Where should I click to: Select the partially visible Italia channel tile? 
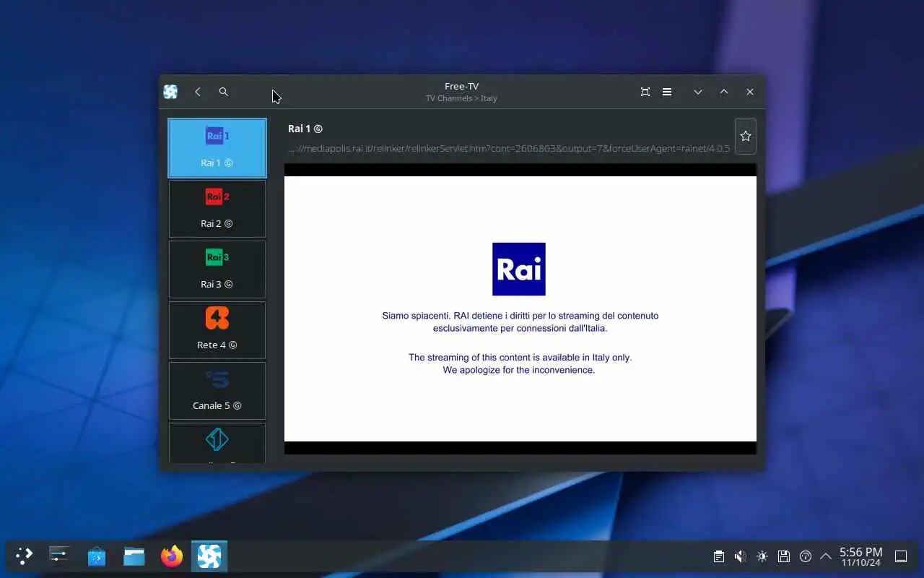pos(217,443)
